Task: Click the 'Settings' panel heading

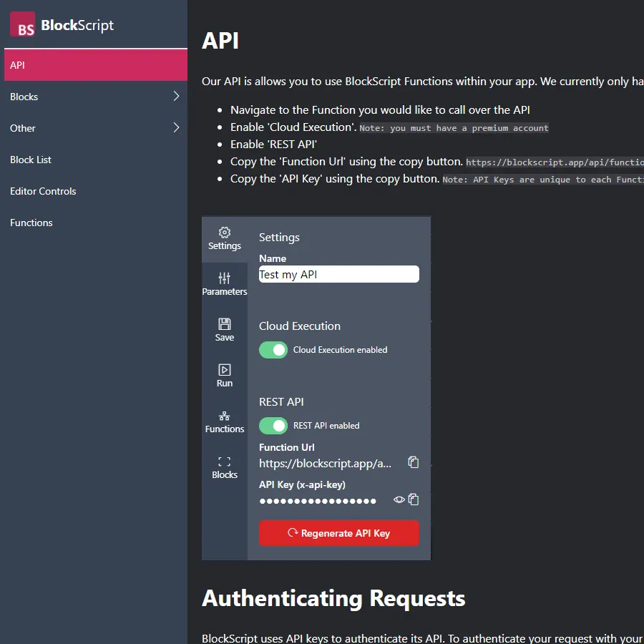Action: click(279, 238)
